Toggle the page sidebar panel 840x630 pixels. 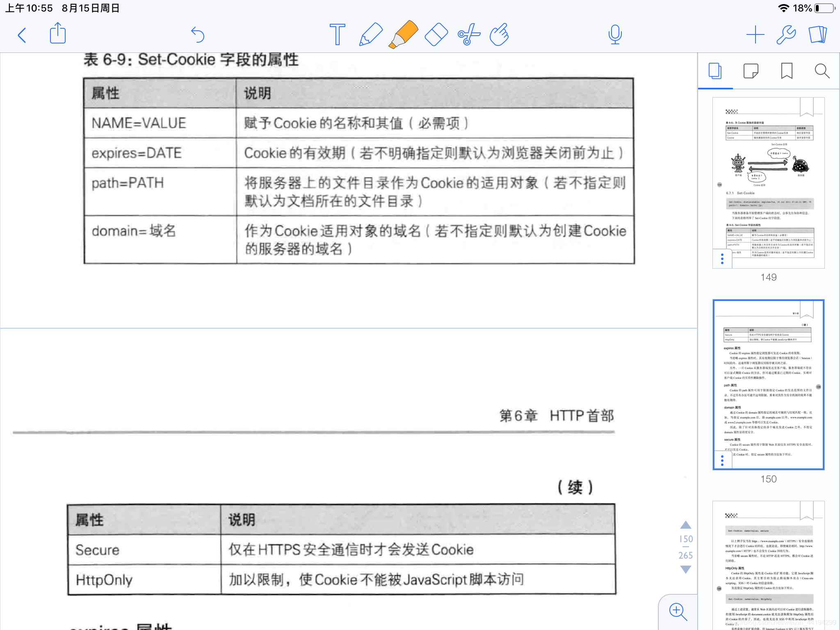[818, 34]
